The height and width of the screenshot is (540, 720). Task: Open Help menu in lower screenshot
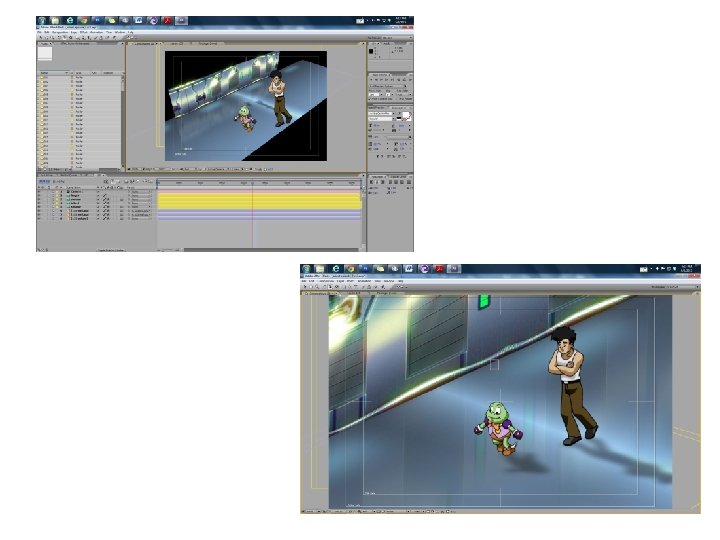400,281
